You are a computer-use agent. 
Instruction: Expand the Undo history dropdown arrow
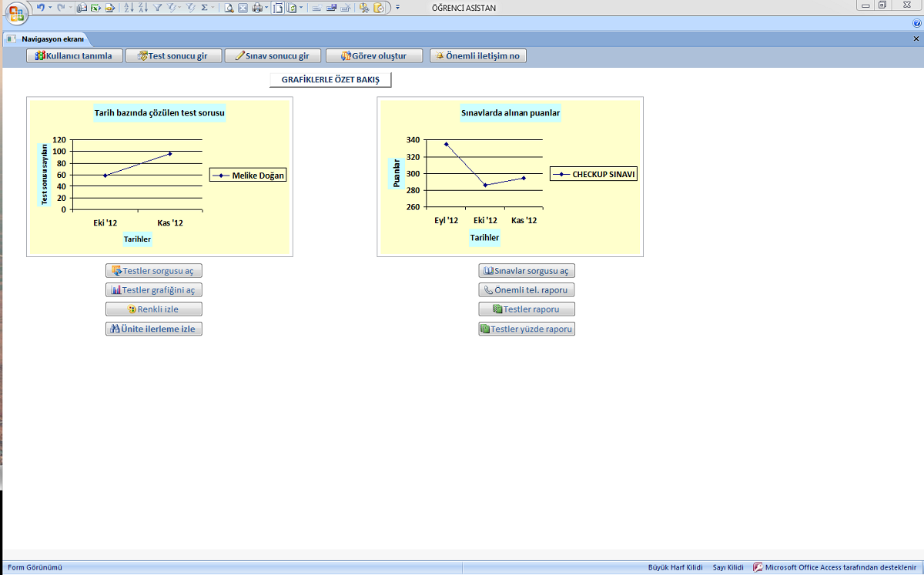(x=50, y=8)
